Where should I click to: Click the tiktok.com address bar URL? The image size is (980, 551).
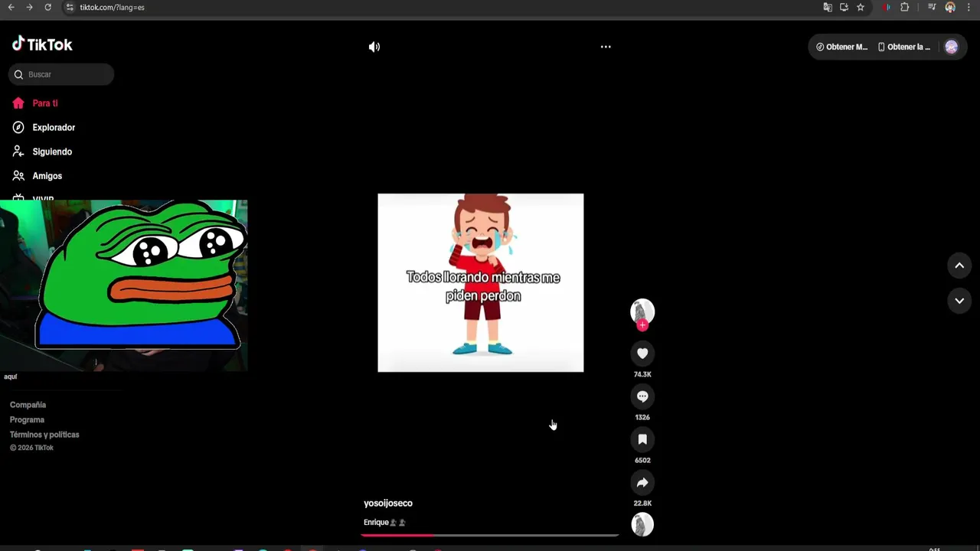click(113, 8)
